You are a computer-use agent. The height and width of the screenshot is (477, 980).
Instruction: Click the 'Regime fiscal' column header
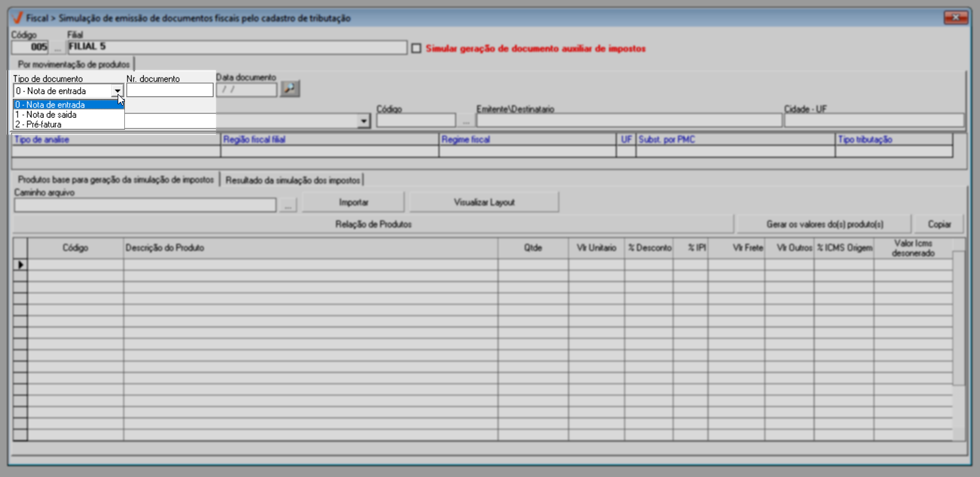click(x=528, y=139)
